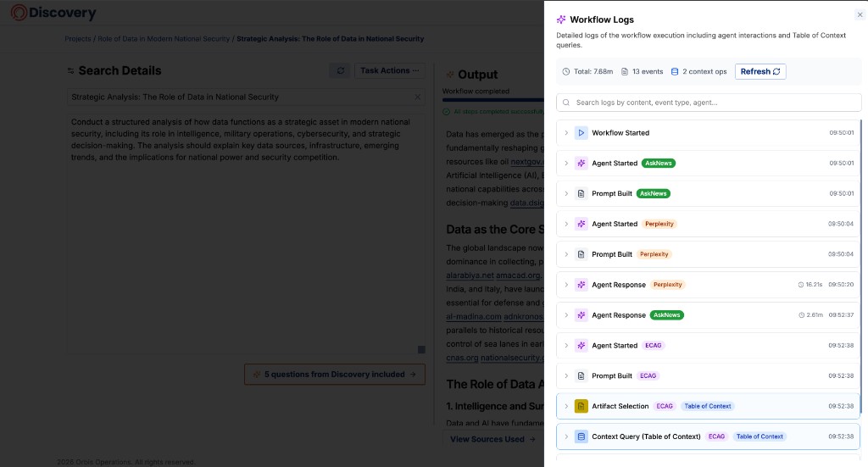The height and width of the screenshot is (467, 868).
Task: Expand the Agent Response Perplexity entry
Action: 565,285
